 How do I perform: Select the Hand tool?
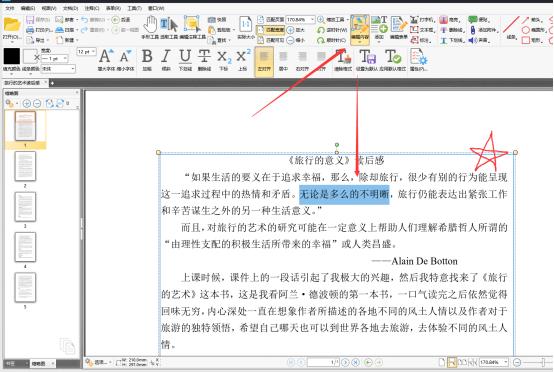[151, 25]
